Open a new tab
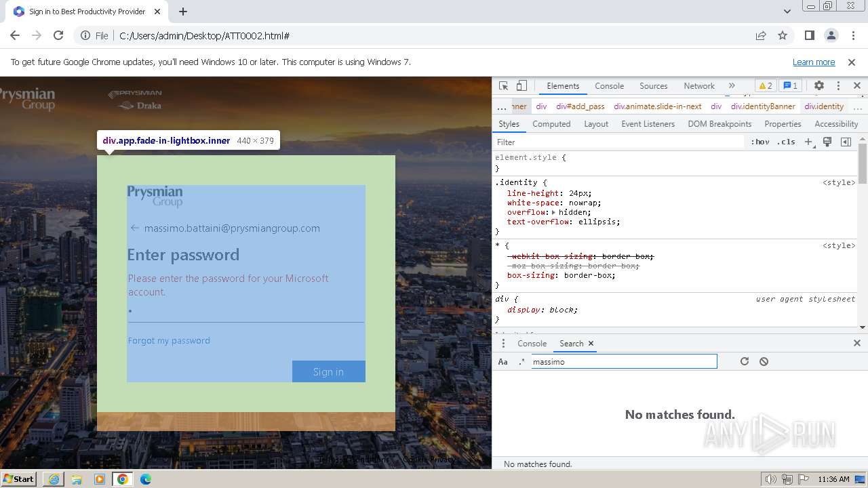 [x=183, y=12]
